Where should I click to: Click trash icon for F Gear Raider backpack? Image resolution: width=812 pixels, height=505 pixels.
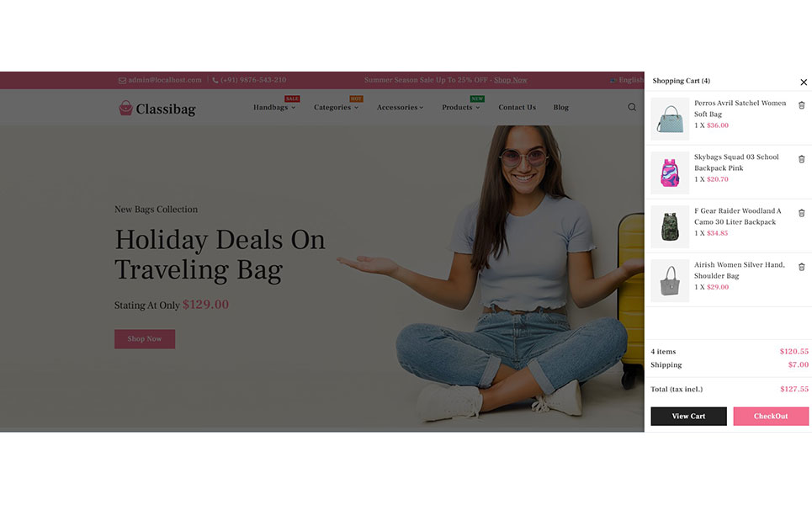click(801, 213)
